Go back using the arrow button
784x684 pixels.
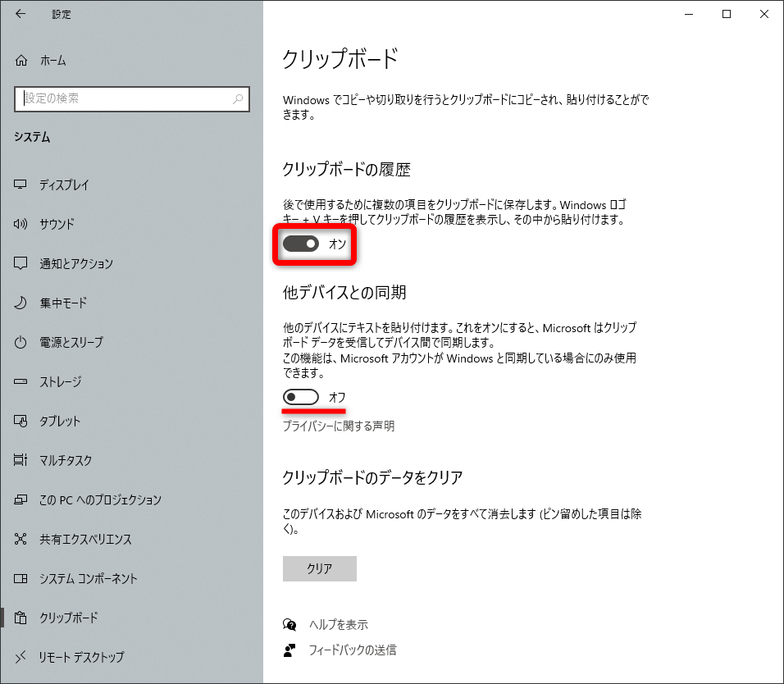tap(19, 14)
